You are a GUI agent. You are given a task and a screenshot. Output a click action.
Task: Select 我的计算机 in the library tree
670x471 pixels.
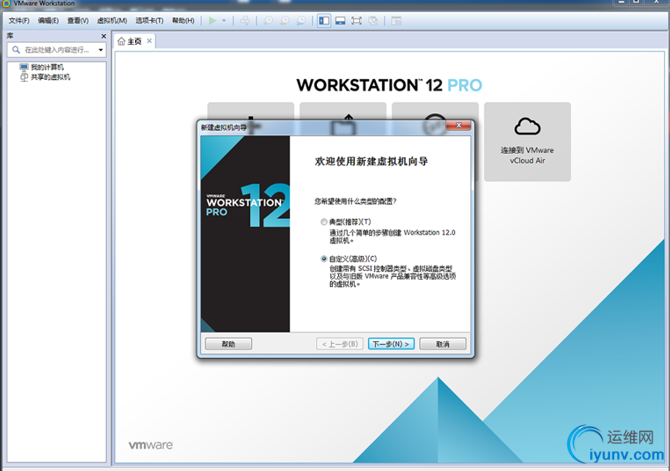click(x=42, y=67)
